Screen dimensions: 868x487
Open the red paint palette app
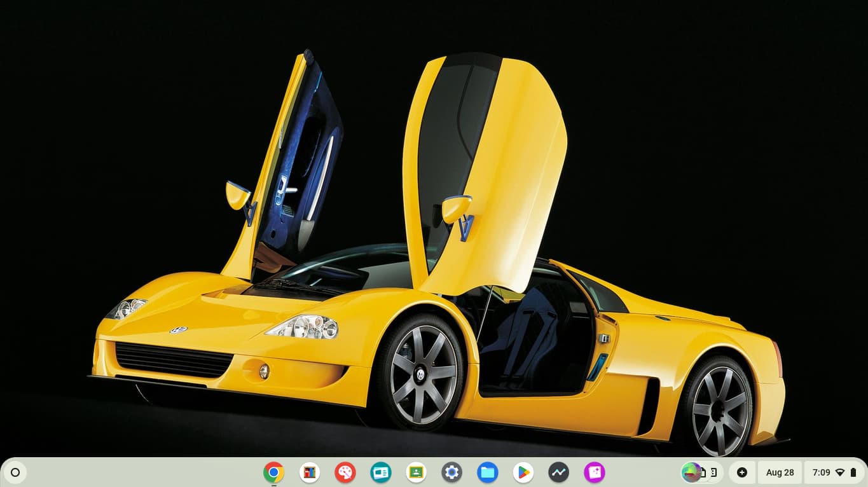pyautogui.click(x=345, y=472)
